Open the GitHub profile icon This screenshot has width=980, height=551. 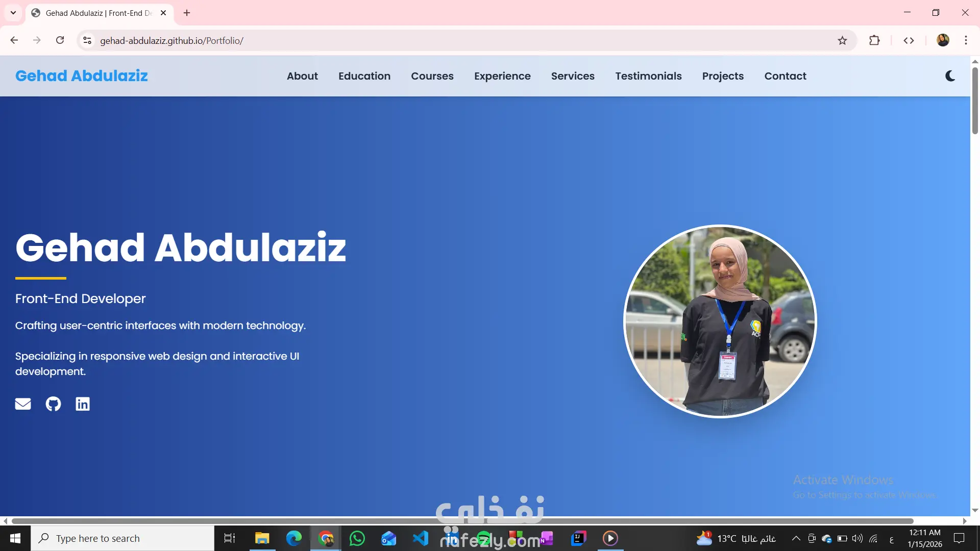coord(53,404)
